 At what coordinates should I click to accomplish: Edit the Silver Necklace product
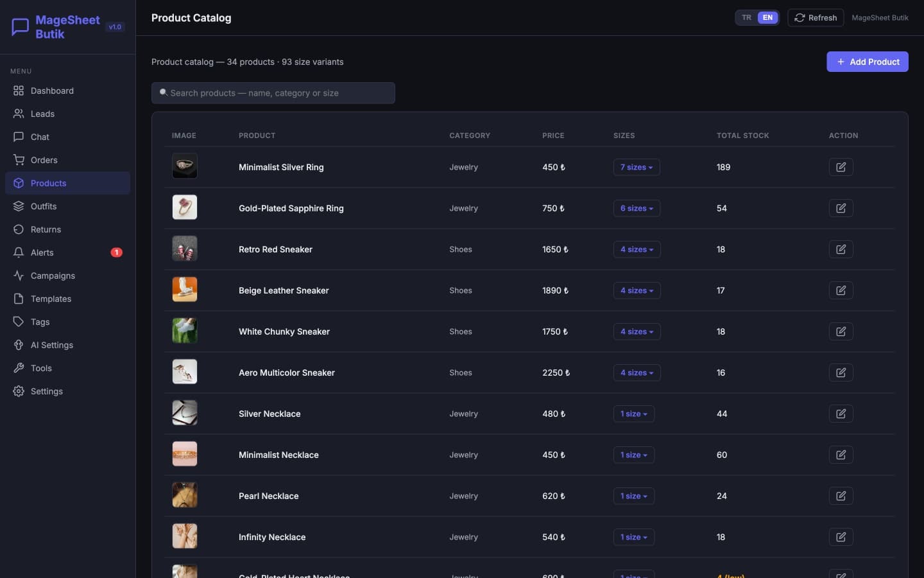tap(841, 414)
